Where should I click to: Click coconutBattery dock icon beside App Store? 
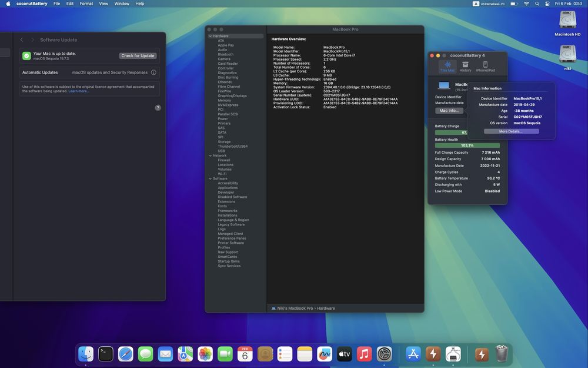click(433, 354)
